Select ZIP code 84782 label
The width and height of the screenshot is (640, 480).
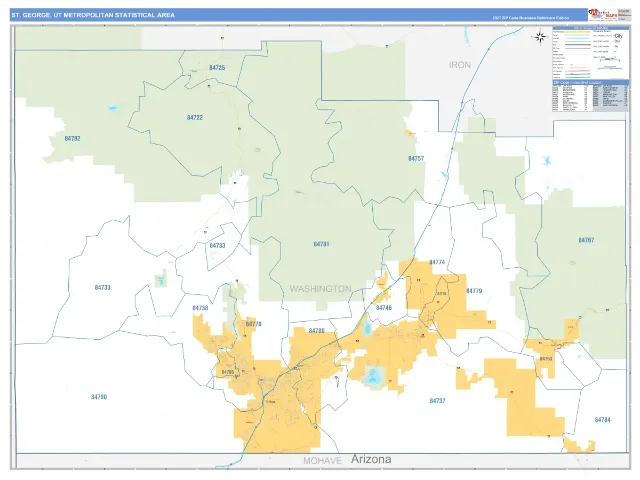coord(72,138)
